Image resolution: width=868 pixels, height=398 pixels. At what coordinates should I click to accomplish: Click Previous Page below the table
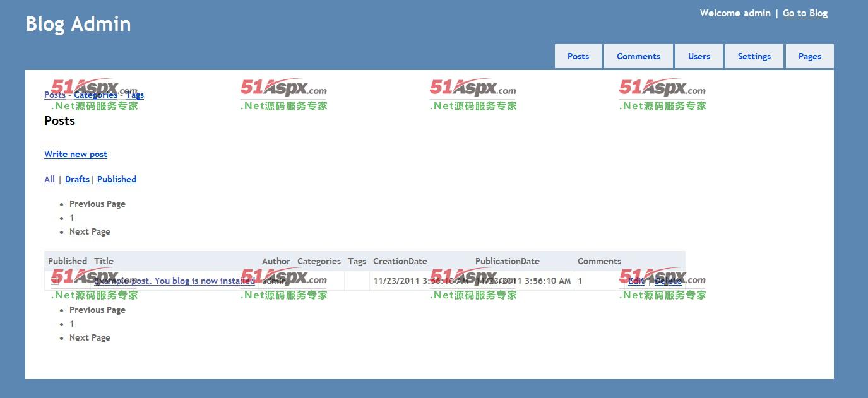point(97,310)
